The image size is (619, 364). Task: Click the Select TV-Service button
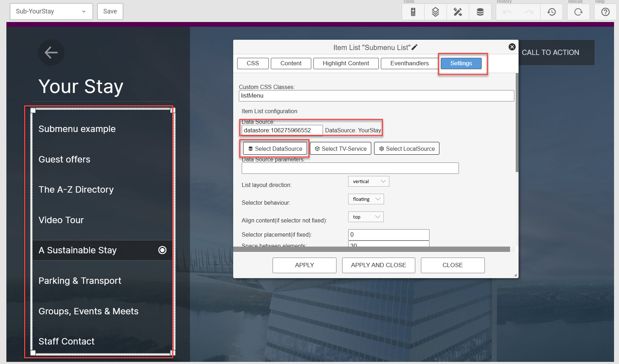pos(340,149)
